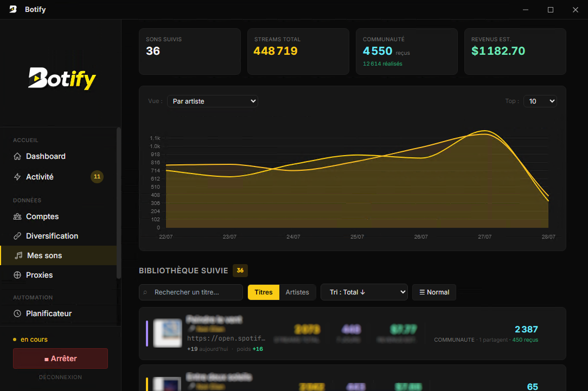
Task: Expand the Vue Par artiste dropdown
Action: click(x=213, y=101)
